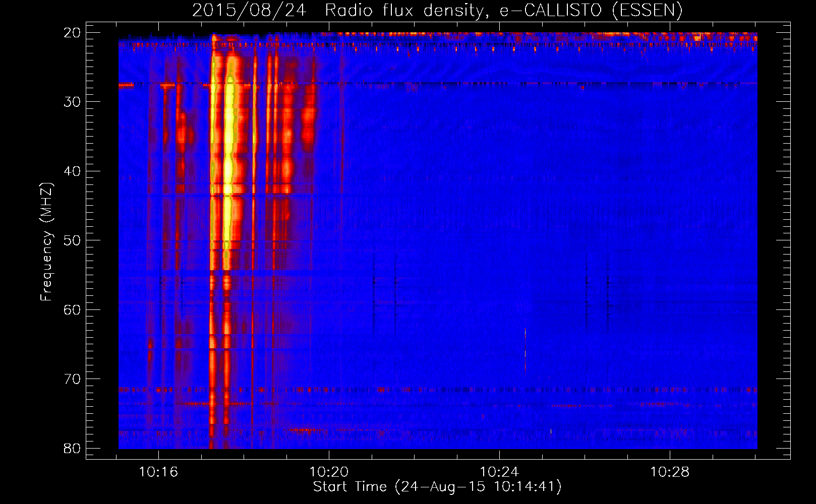Click the 20 frequency tick label
Screen dimensions: 816x504
pyautogui.click(x=72, y=33)
